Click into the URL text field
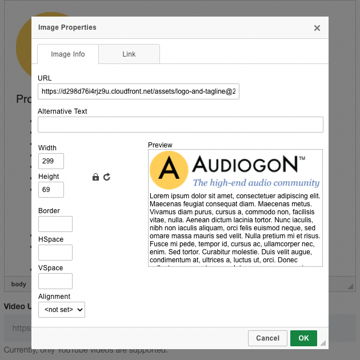Image resolution: width=360 pixels, height=360 pixels. pos(139,91)
